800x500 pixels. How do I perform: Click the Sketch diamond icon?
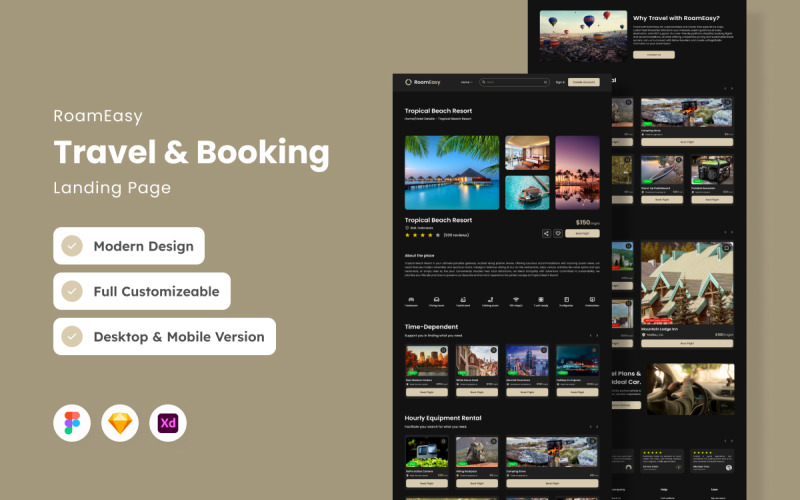click(x=120, y=424)
